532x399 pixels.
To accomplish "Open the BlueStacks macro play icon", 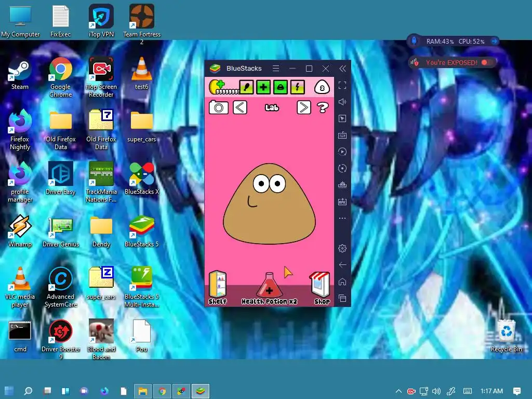I will pyautogui.click(x=342, y=152).
